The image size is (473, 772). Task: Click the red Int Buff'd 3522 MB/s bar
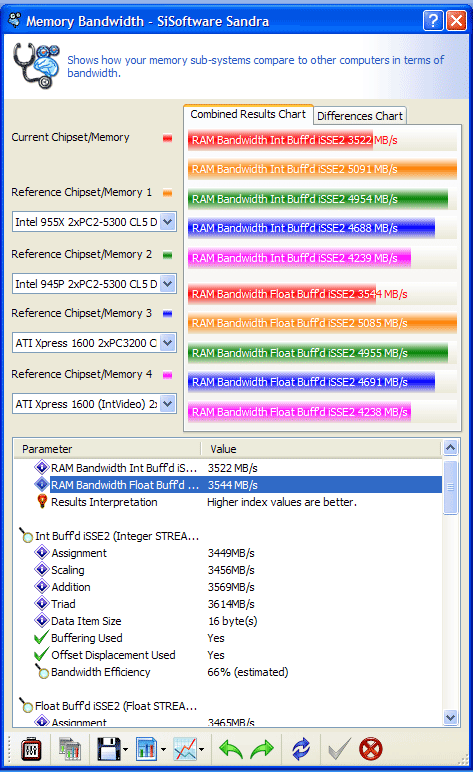280,140
